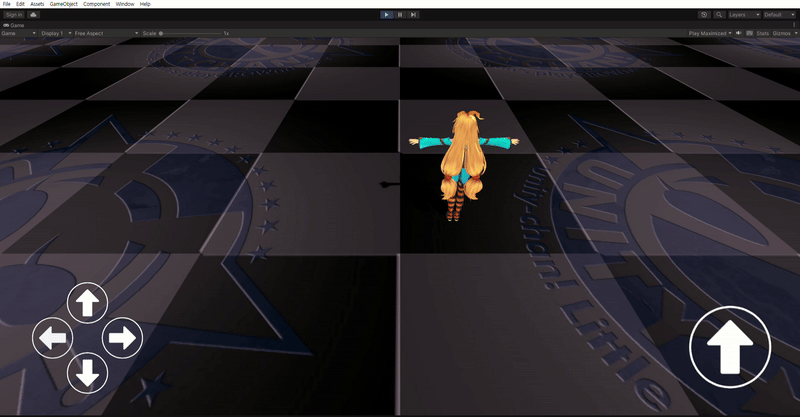
Task: Select the Game tab
Action: (x=14, y=25)
